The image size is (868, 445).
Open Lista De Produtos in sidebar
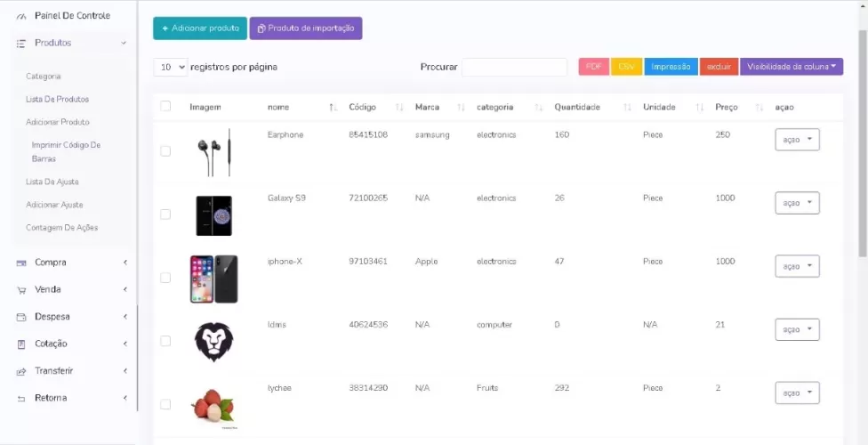pos(57,99)
